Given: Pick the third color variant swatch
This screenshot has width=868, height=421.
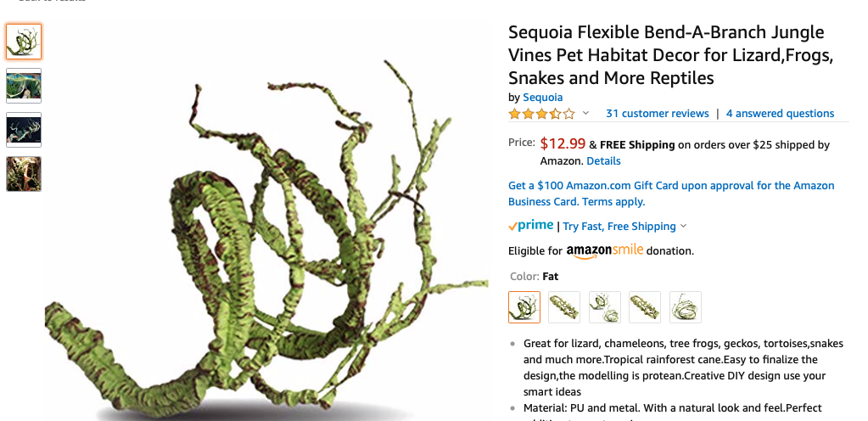Looking at the screenshot, I should [x=605, y=307].
